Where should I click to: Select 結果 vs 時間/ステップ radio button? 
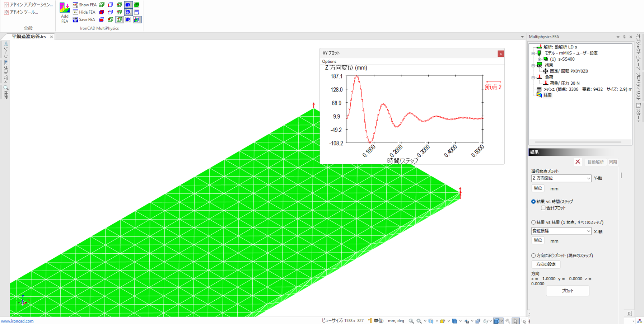click(x=533, y=202)
